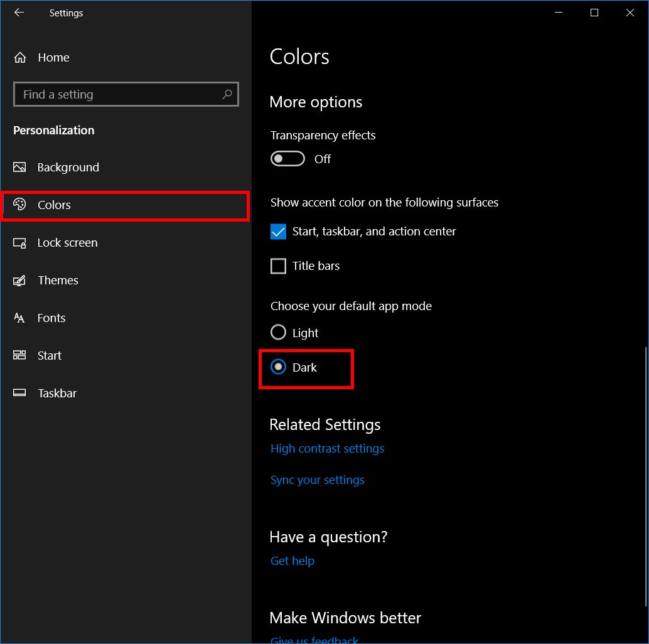Click inside the Find a setting box
The image size is (649, 644).
113,94
